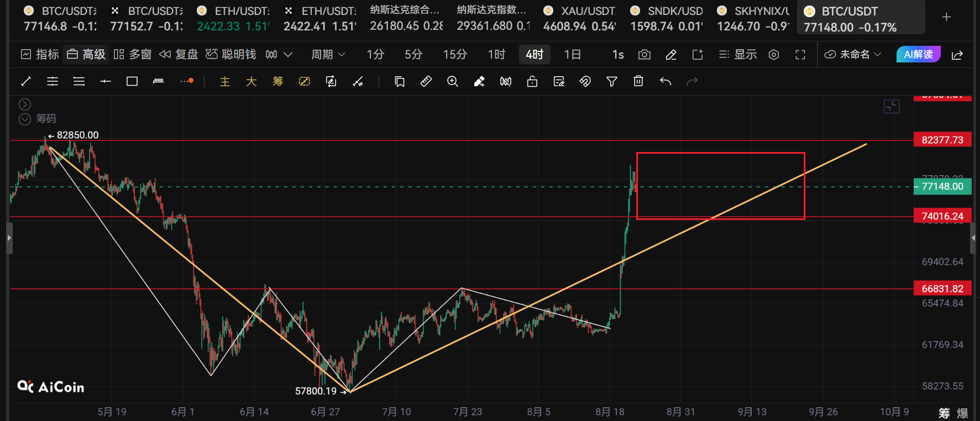This screenshot has width=980, height=421.
Task: Open the 多窗 multi-window layout
Action: pyautogui.click(x=132, y=54)
